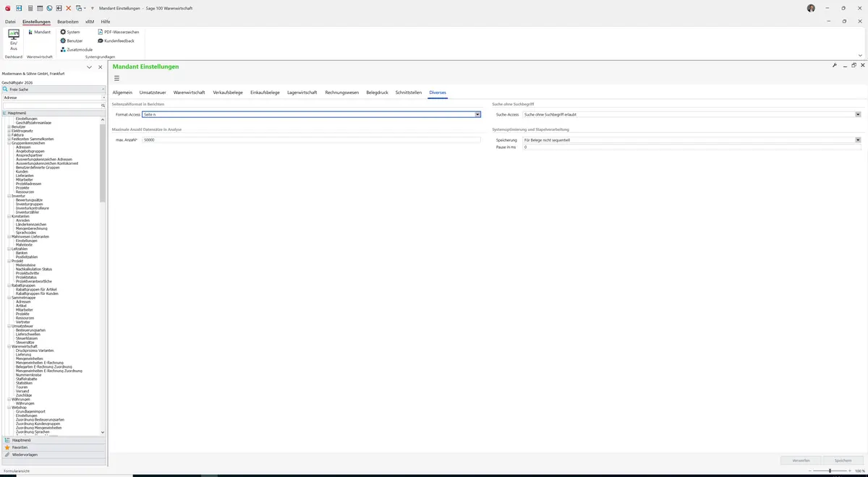868x477 pixels.
Task: Open the calendar icon in quick access toolbar
Action: pos(39,8)
